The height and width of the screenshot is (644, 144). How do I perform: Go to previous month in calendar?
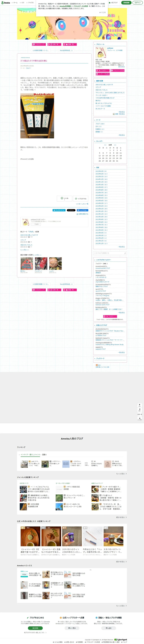[x=105, y=145]
